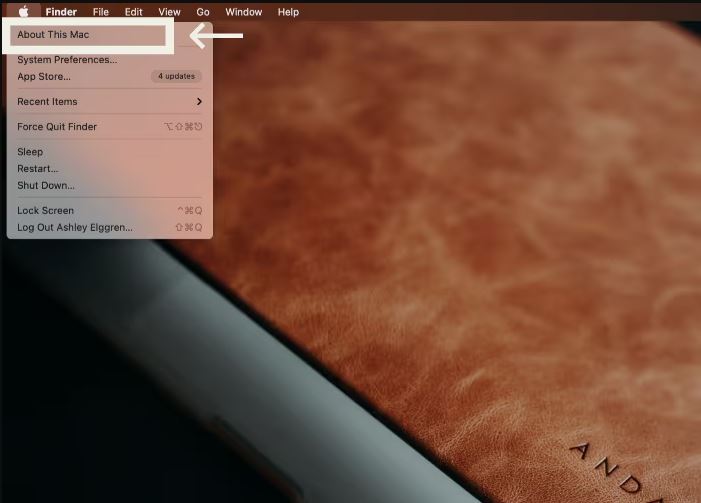Expand the Recent Items submenu arrow
This screenshot has height=503, width=701.
(x=199, y=102)
